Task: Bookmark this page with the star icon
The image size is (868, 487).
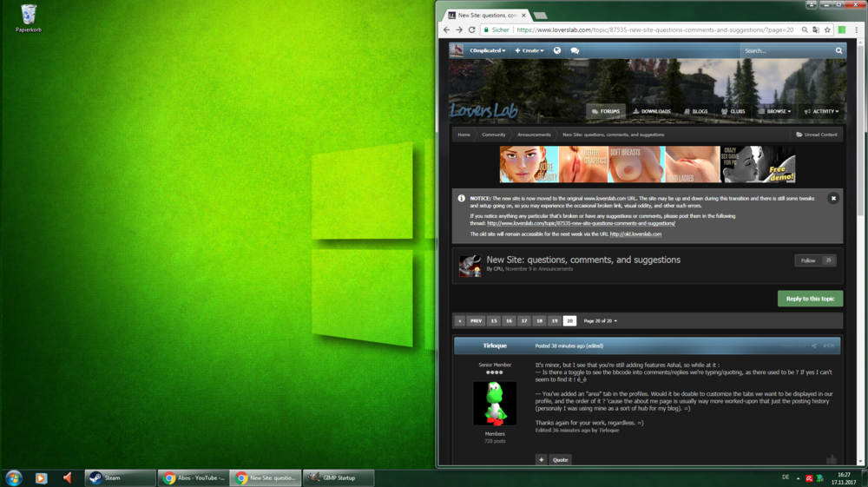Action: point(827,30)
